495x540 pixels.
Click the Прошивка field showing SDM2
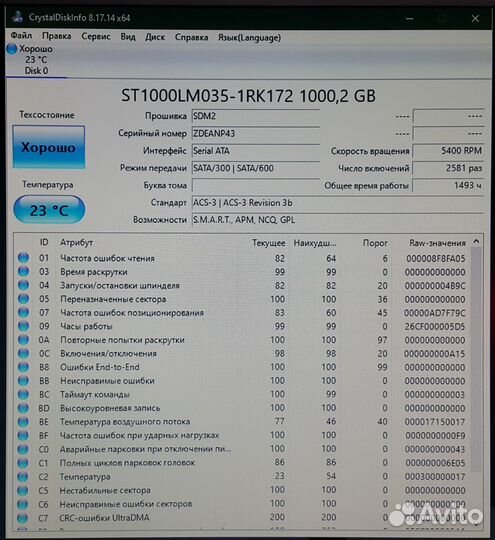coord(256,116)
